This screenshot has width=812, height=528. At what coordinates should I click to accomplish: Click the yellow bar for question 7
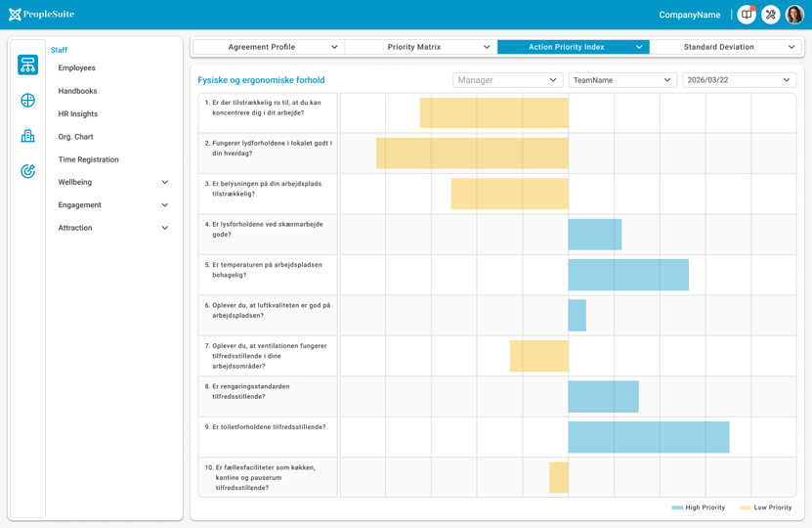click(539, 356)
